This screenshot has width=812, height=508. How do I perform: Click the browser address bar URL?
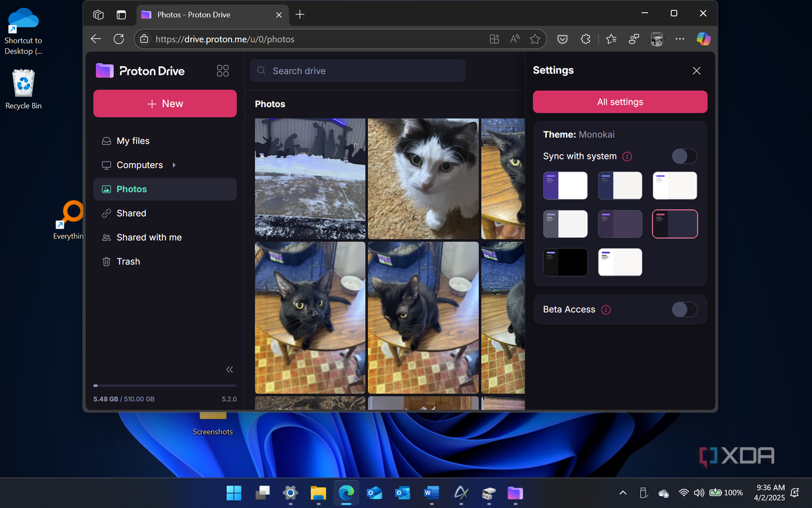[225, 39]
